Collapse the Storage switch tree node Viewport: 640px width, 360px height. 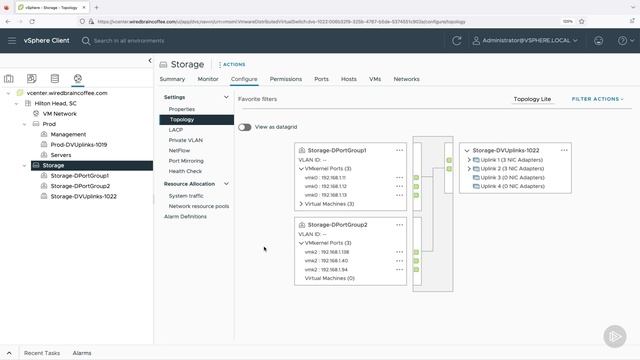pyautogui.click(x=24, y=165)
